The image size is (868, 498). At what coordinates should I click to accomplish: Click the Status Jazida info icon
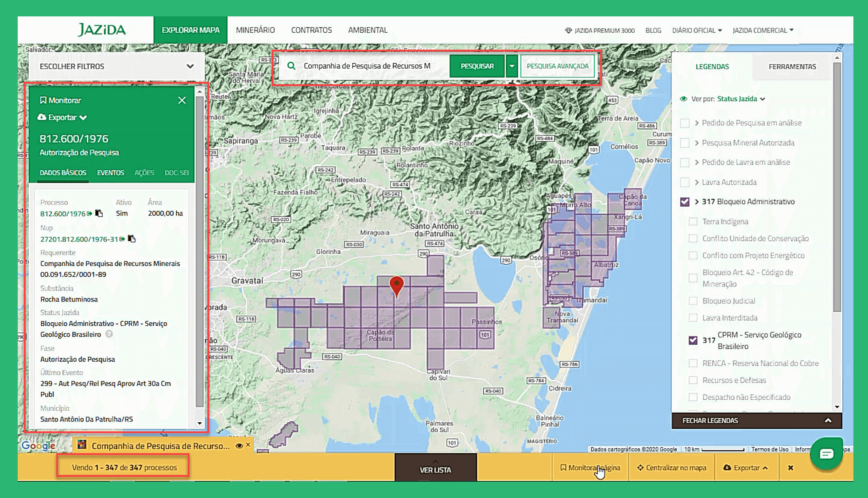[x=109, y=334]
